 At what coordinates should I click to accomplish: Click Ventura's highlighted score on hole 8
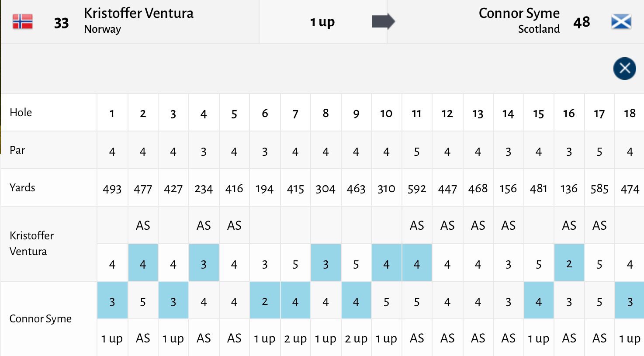(x=325, y=264)
